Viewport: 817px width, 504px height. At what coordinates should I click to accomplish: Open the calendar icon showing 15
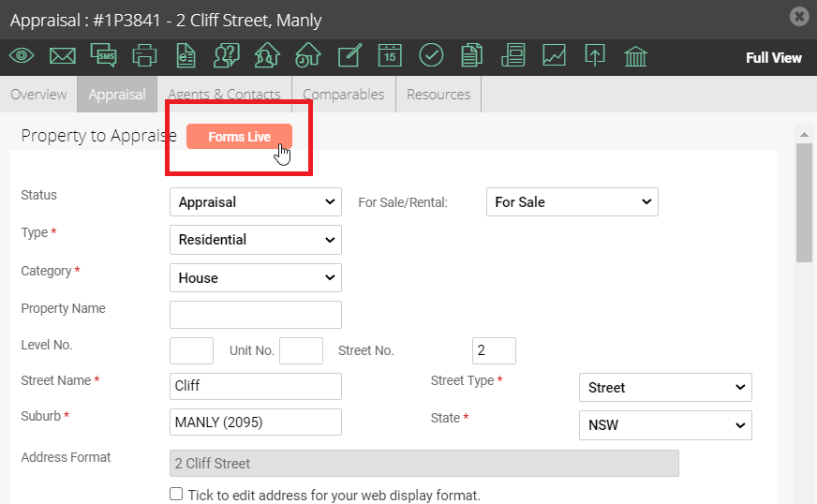(x=390, y=55)
